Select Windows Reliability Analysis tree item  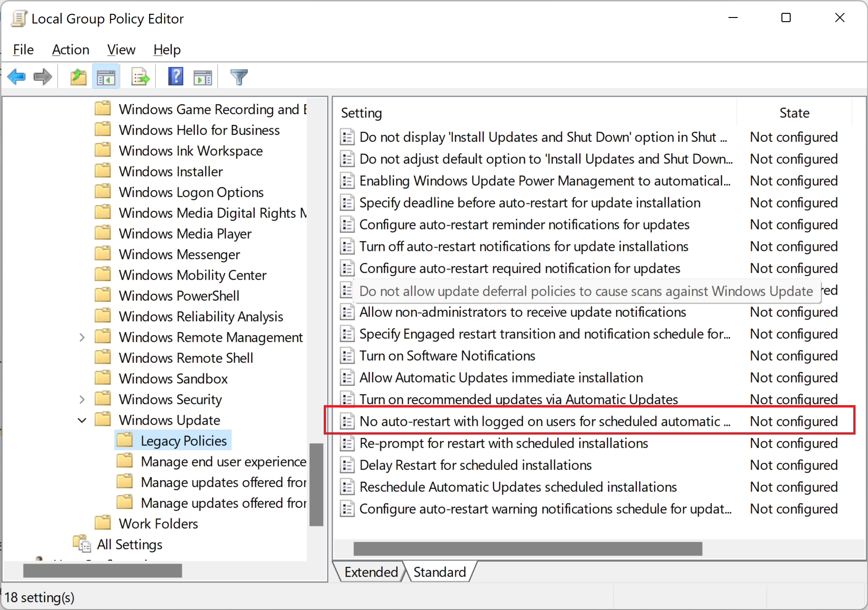tap(201, 317)
